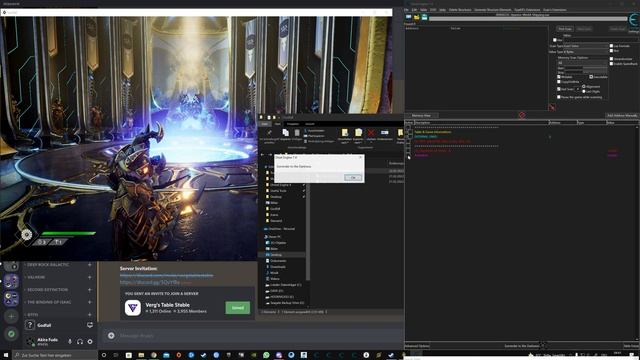Switch to the Freigeben tab in Explorer
Viewport: 640px width, 360px height.
pos(293,124)
